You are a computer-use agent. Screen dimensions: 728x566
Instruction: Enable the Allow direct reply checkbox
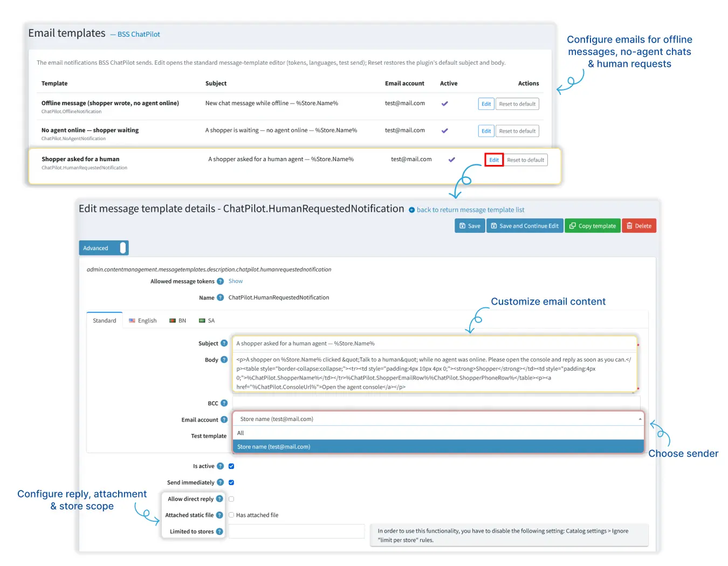(x=231, y=499)
